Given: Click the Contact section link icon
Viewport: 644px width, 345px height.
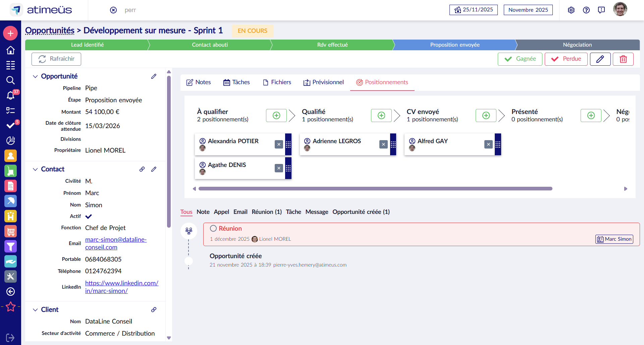Looking at the screenshot, I should (142, 169).
